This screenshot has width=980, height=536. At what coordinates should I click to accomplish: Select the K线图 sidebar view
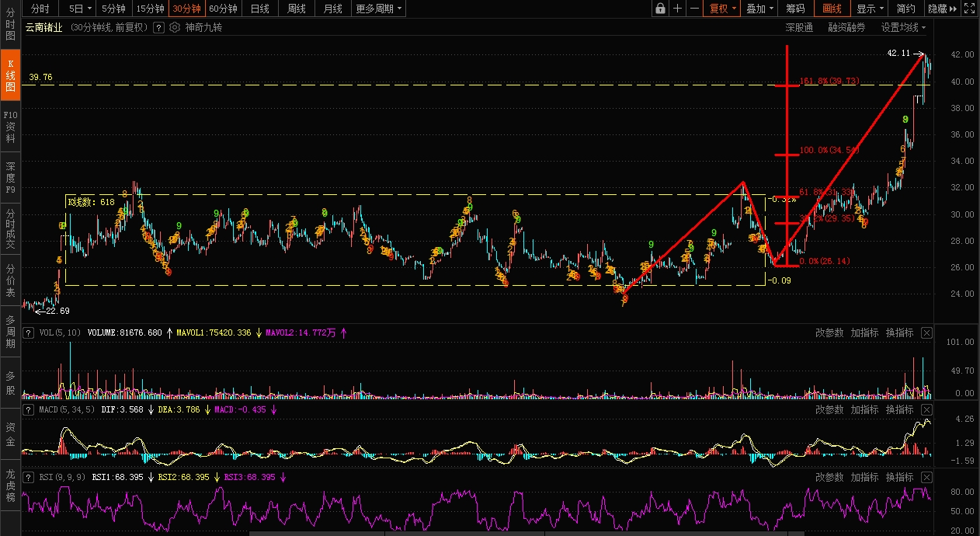click(11, 75)
